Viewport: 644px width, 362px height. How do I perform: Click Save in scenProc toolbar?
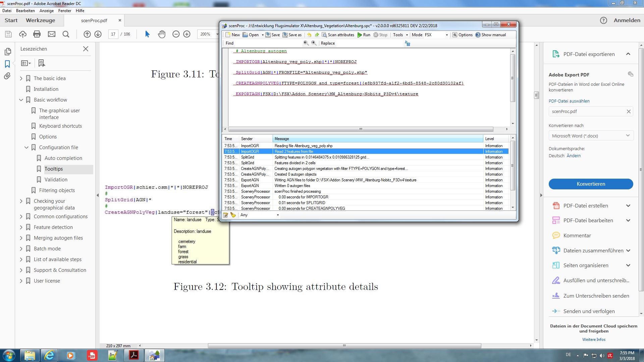click(273, 35)
